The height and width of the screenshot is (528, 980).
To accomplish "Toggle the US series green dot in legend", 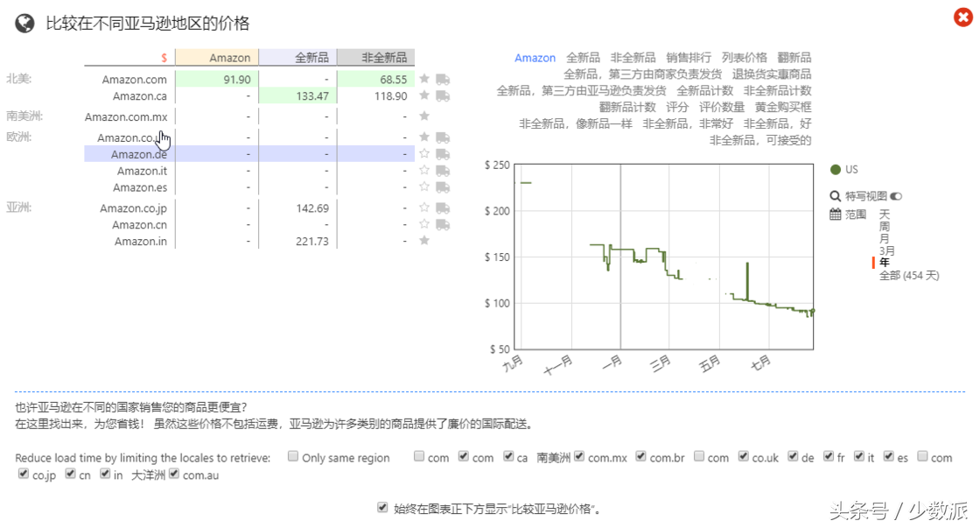I will click(835, 170).
